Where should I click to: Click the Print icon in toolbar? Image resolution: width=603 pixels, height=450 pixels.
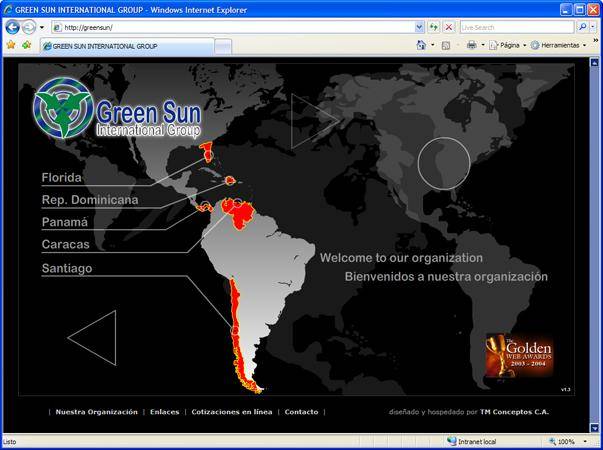click(x=471, y=45)
